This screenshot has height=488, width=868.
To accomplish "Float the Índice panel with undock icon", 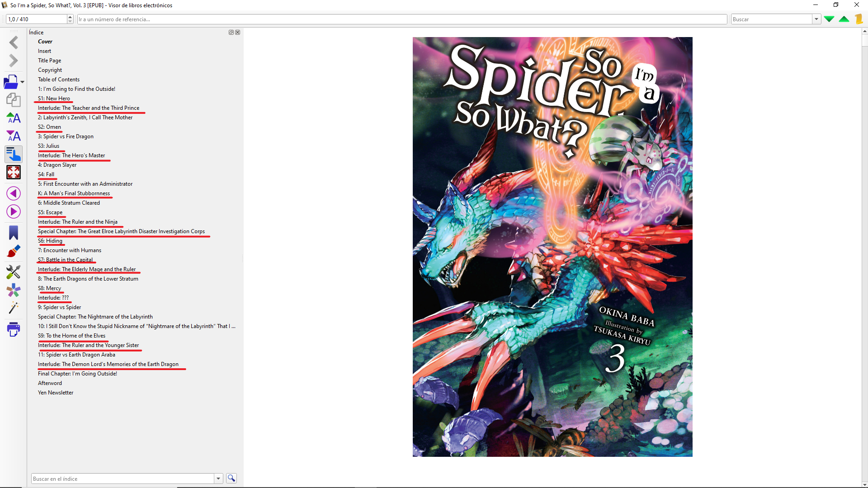I will [x=231, y=33].
